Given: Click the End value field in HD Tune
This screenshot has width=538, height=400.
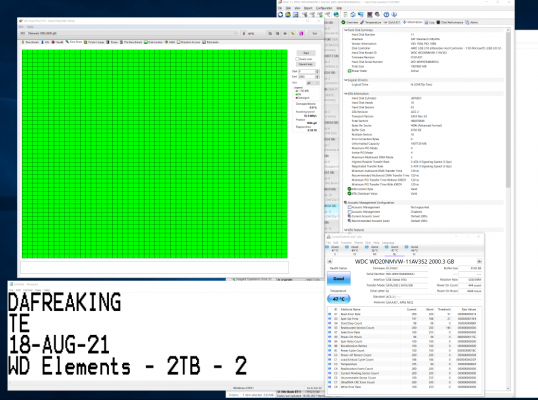Looking at the screenshot, I should coord(306,77).
